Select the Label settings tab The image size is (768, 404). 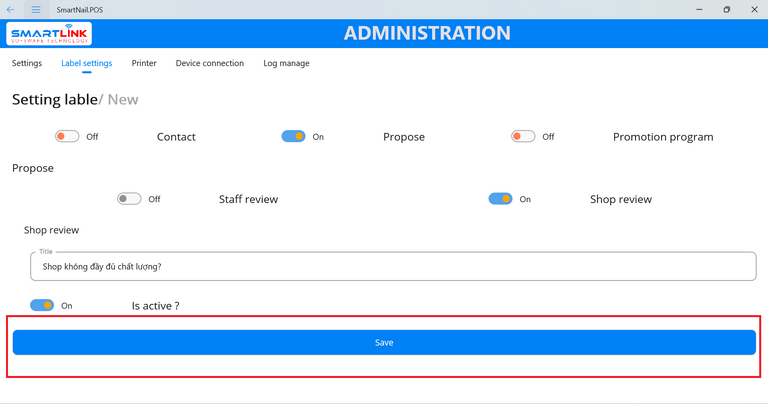[x=87, y=63]
